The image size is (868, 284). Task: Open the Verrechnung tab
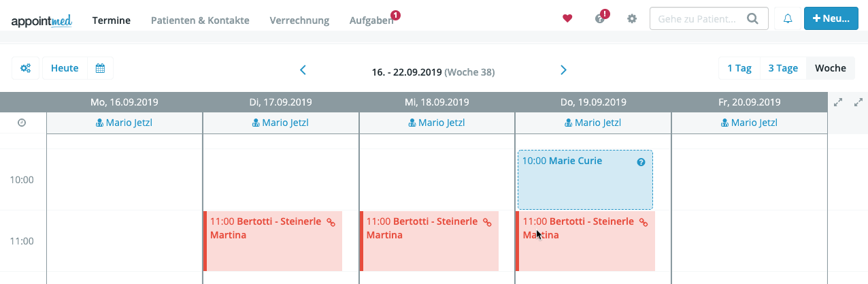[299, 20]
